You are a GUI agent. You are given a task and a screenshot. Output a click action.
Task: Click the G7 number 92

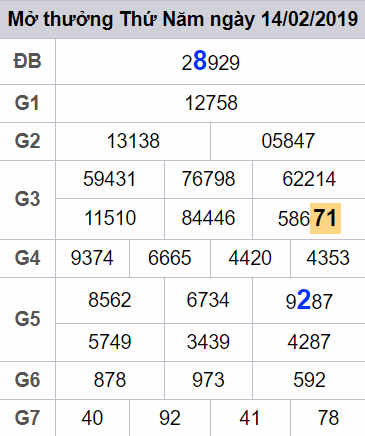pos(170,418)
